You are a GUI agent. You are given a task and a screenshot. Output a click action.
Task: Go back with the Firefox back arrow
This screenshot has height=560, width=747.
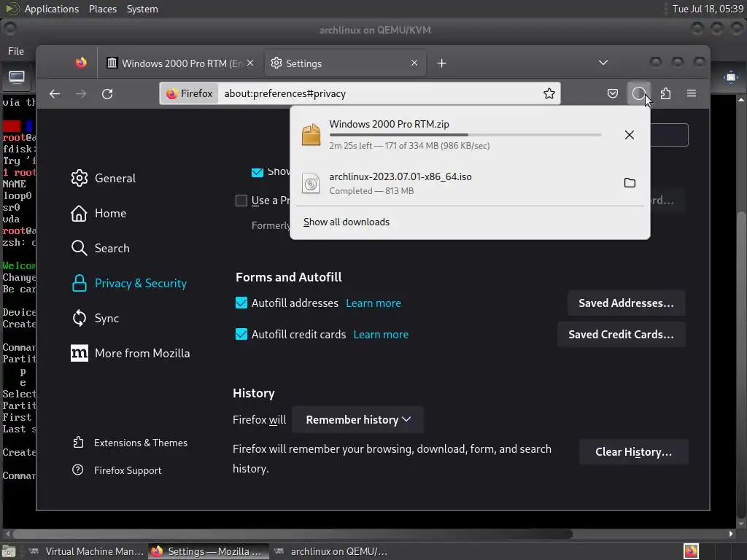click(55, 94)
